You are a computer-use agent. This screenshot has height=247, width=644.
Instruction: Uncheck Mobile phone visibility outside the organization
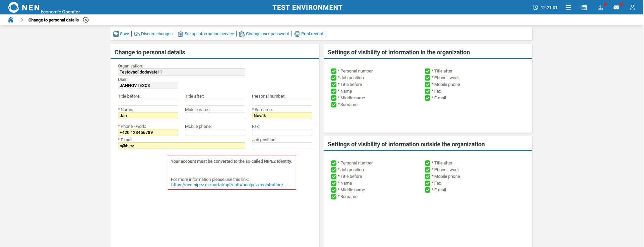[x=428, y=177]
